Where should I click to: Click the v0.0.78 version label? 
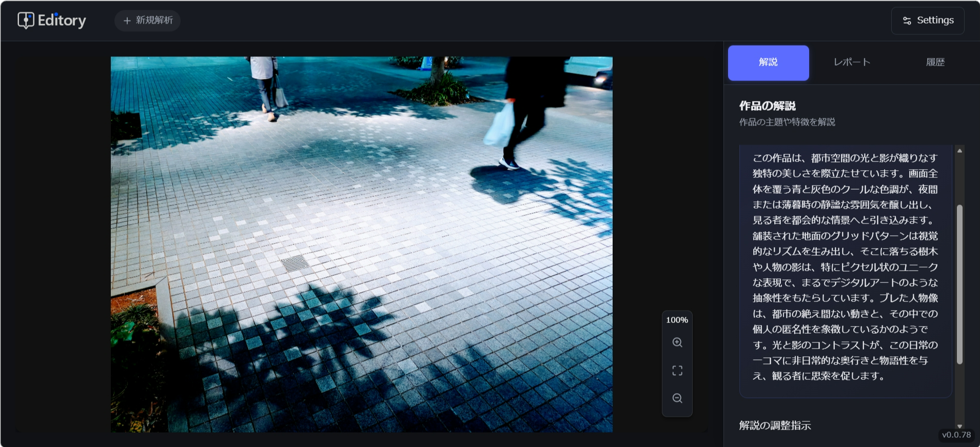pyautogui.click(x=956, y=435)
